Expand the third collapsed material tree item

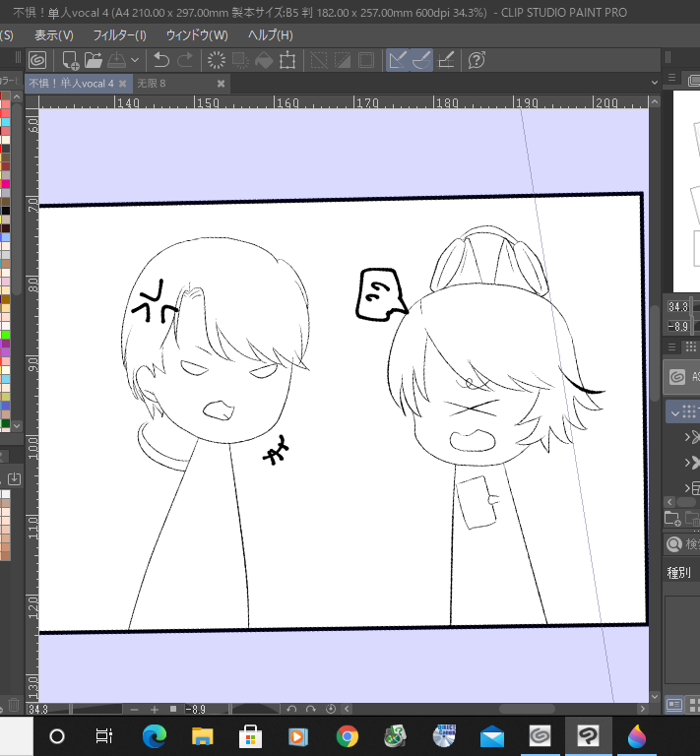click(688, 488)
